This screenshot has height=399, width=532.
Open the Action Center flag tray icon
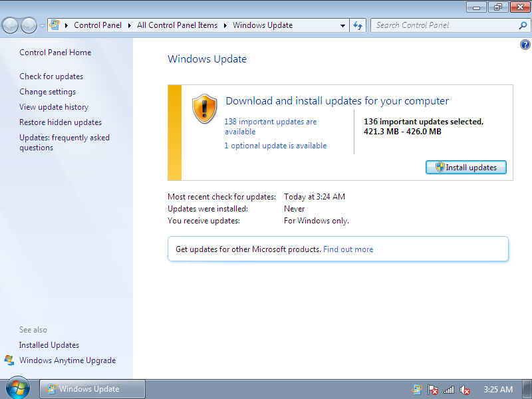[433, 390]
